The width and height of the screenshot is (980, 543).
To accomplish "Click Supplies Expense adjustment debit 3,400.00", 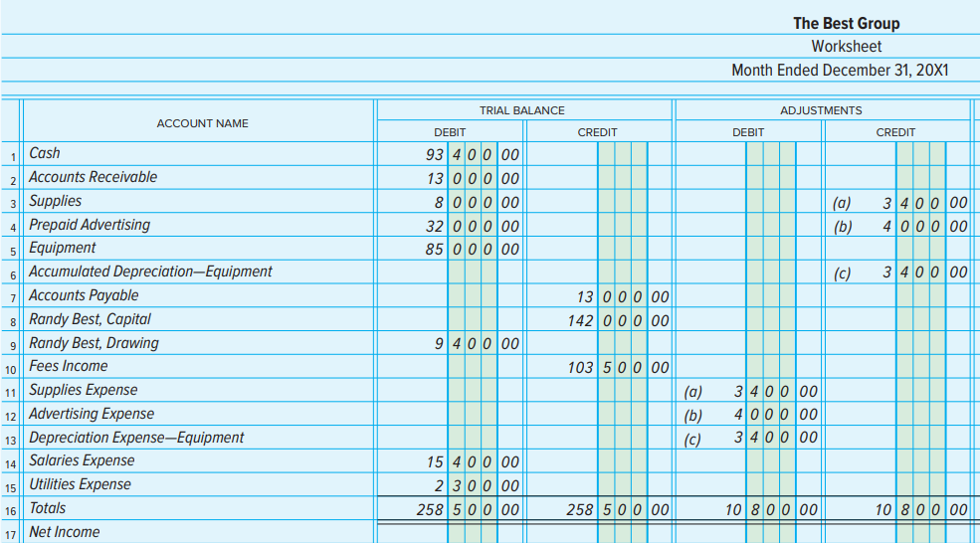I will (x=776, y=392).
